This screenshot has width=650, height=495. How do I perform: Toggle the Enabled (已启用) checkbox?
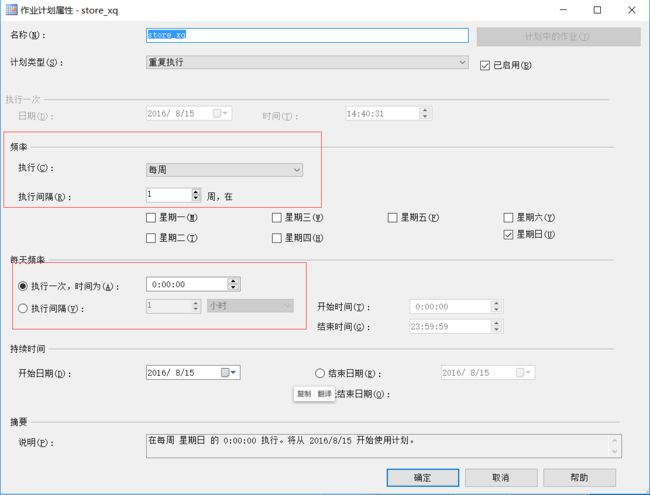click(485, 66)
